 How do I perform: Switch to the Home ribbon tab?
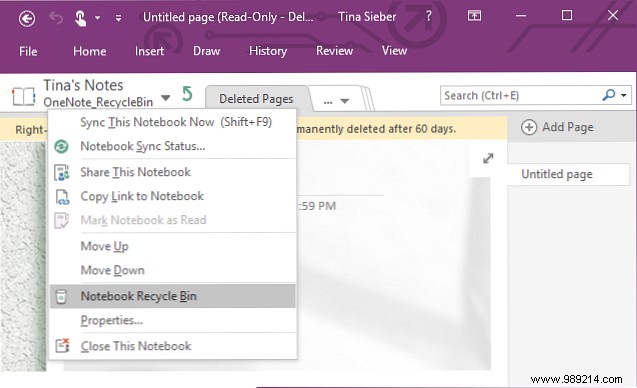[89, 51]
